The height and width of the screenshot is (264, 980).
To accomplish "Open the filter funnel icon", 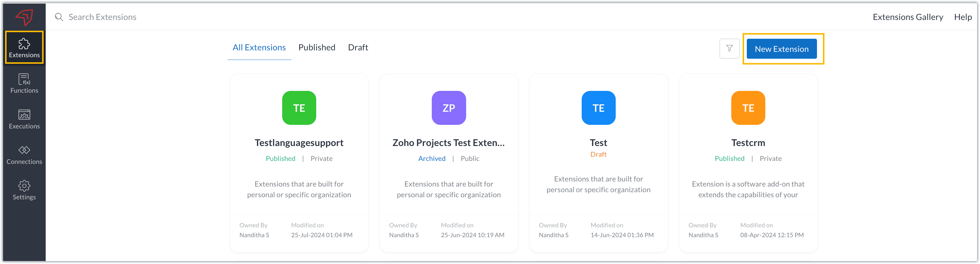I will 729,49.
